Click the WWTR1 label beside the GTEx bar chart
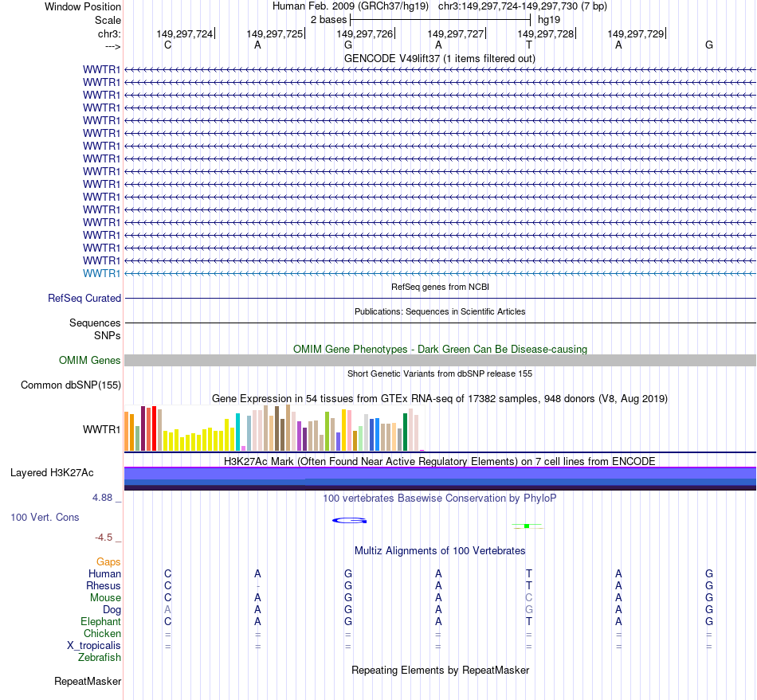Screen dimensions: 757x700 point(101,429)
